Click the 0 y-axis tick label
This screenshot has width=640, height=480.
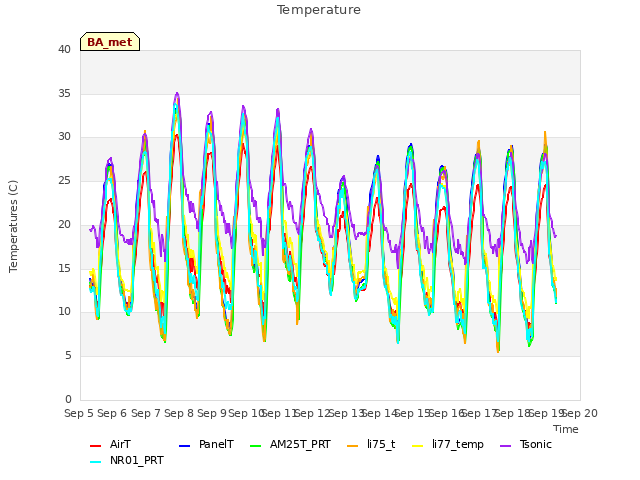[68, 399]
